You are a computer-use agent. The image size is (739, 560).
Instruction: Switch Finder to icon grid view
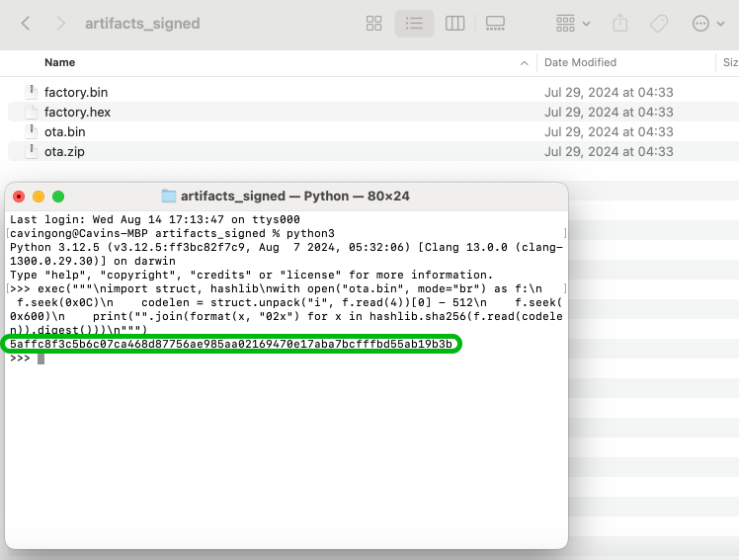pyautogui.click(x=373, y=23)
